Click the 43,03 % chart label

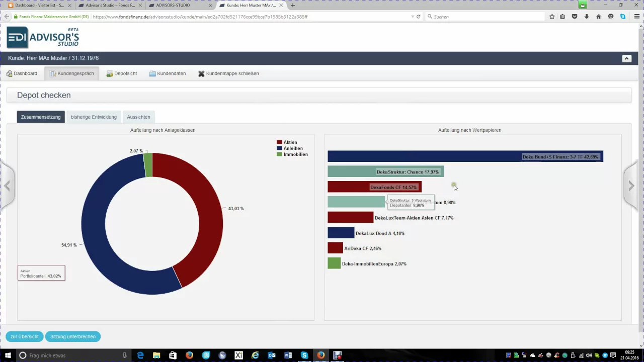tap(236, 209)
